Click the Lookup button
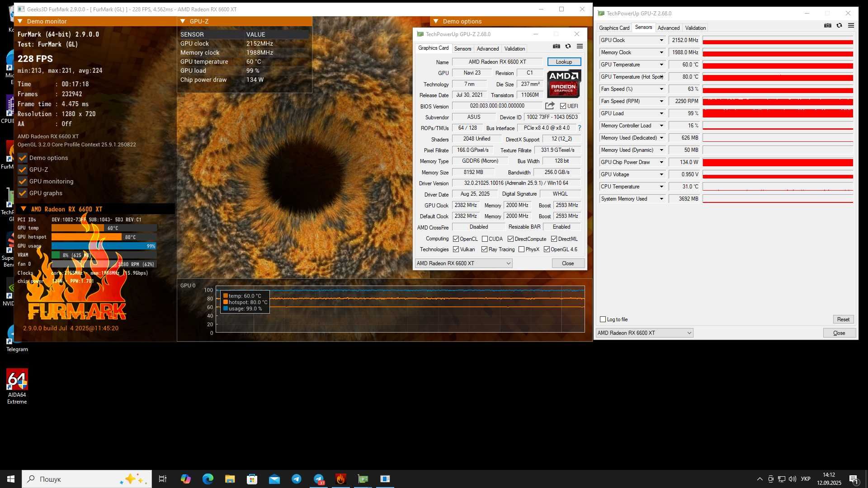Image resolution: width=868 pixels, height=488 pixels. pos(564,62)
